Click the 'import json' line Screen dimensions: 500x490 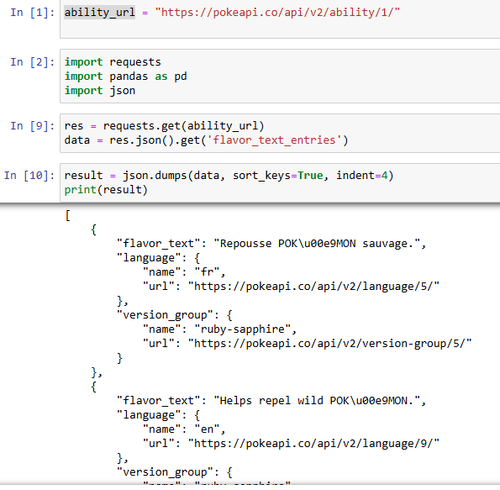(x=100, y=91)
